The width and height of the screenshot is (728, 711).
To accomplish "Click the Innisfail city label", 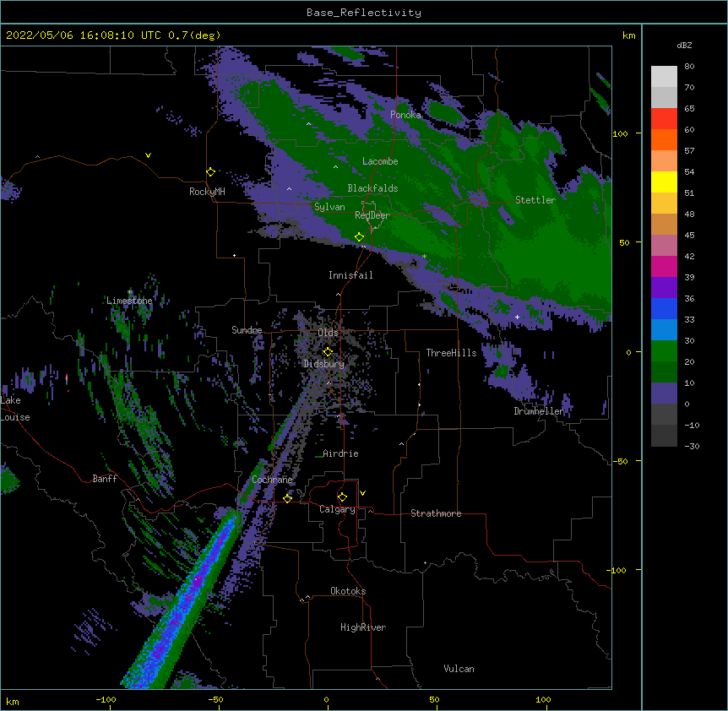I will [x=350, y=275].
